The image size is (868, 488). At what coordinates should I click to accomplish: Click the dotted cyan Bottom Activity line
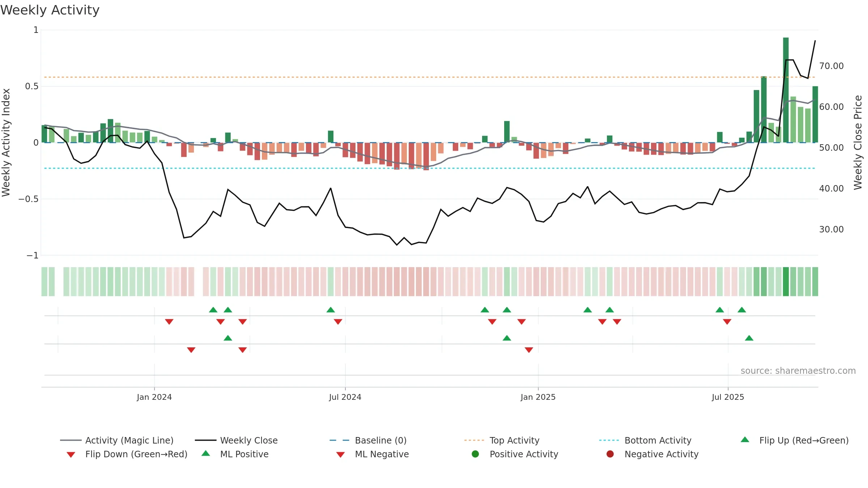[430, 168]
